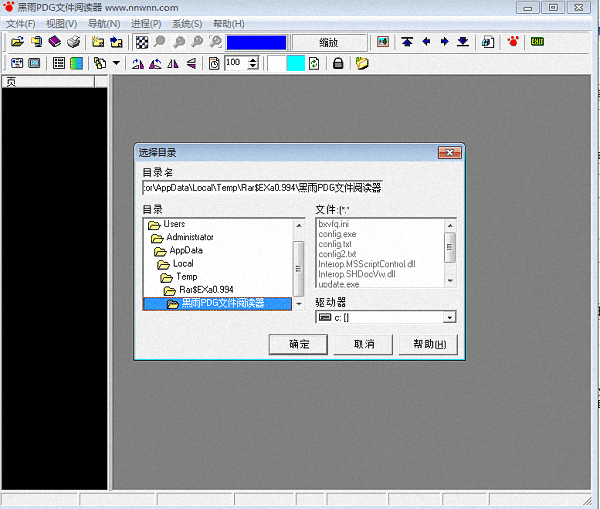Click the clock timer icon
Viewport: 600px width, 509px height.
213,63
